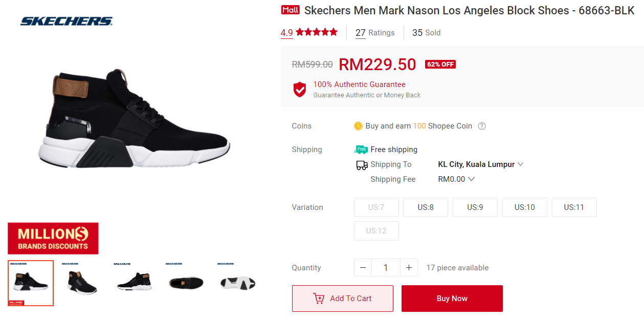
Task: Choose the US:11 size option
Action: point(574,207)
